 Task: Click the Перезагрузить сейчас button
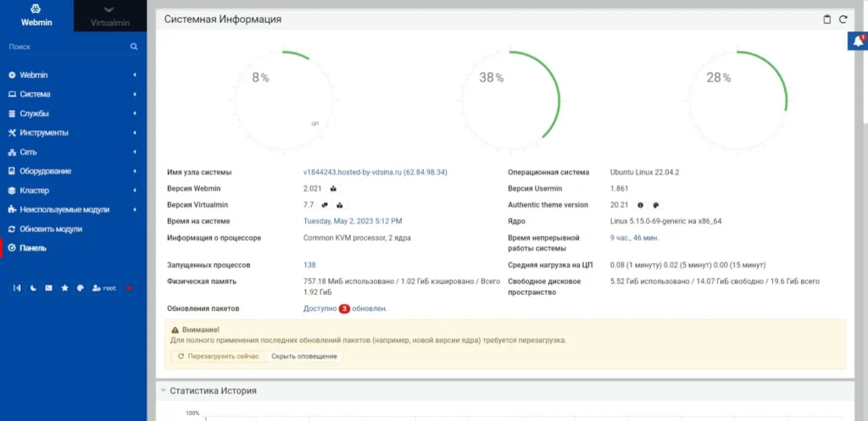218,357
